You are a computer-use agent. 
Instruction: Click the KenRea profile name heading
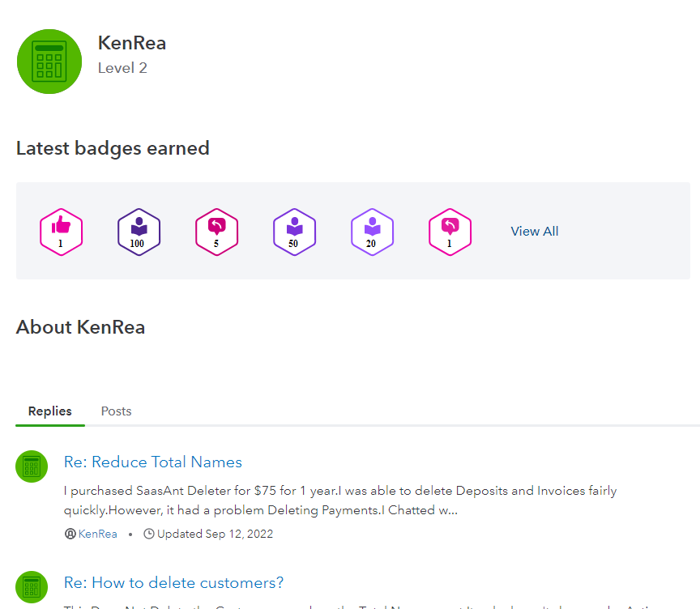point(132,43)
